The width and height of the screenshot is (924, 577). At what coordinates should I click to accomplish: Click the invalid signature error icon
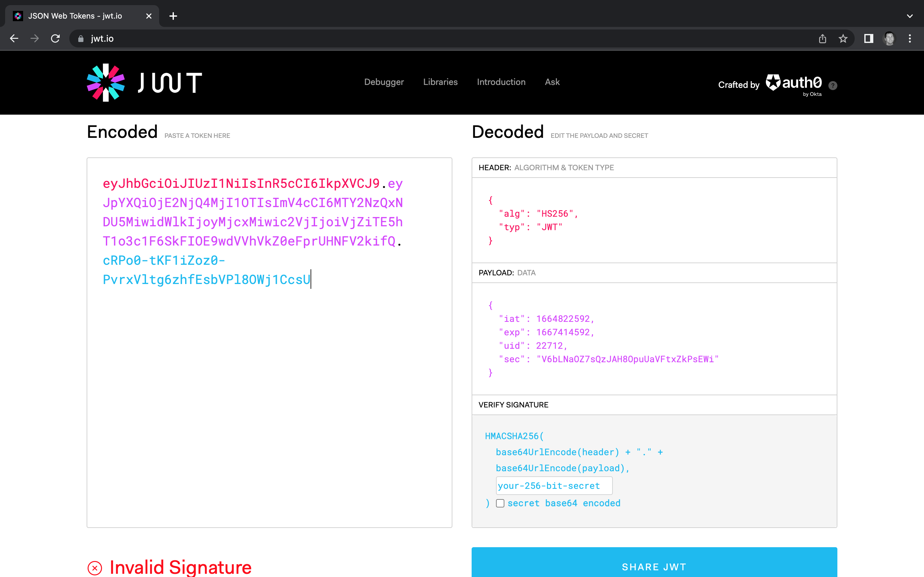pos(95,567)
